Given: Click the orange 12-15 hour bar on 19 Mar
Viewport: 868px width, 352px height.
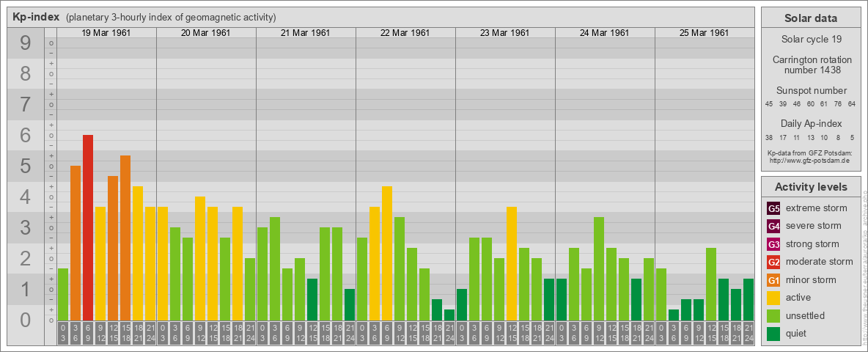Looking at the screenshot, I should click(x=113, y=248).
